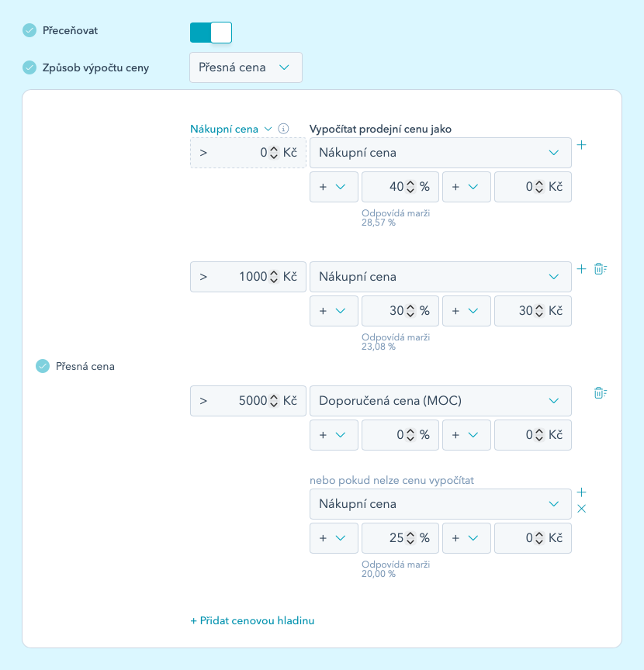
Task: Click the 5000 Kč threshold input field
Action: point(248,401)
